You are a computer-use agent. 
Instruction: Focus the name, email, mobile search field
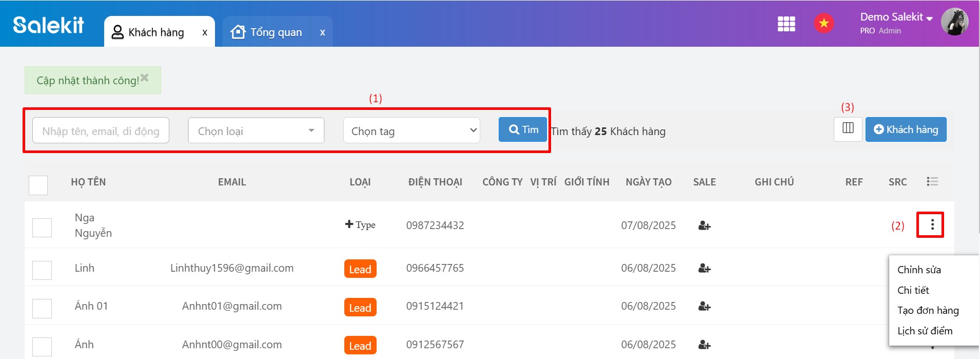(101, 130)
